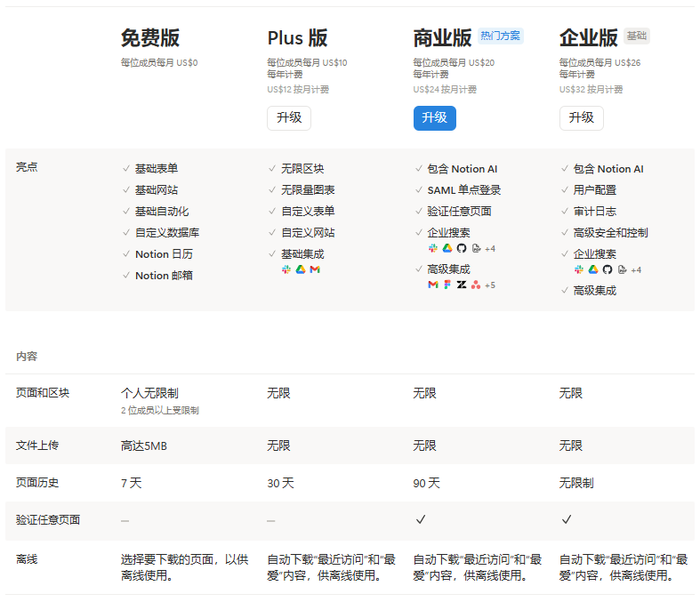The image size is (700, 602).
Task: Click the 热门方案 badge beside 商业版
Action: (x=501, y=36)
